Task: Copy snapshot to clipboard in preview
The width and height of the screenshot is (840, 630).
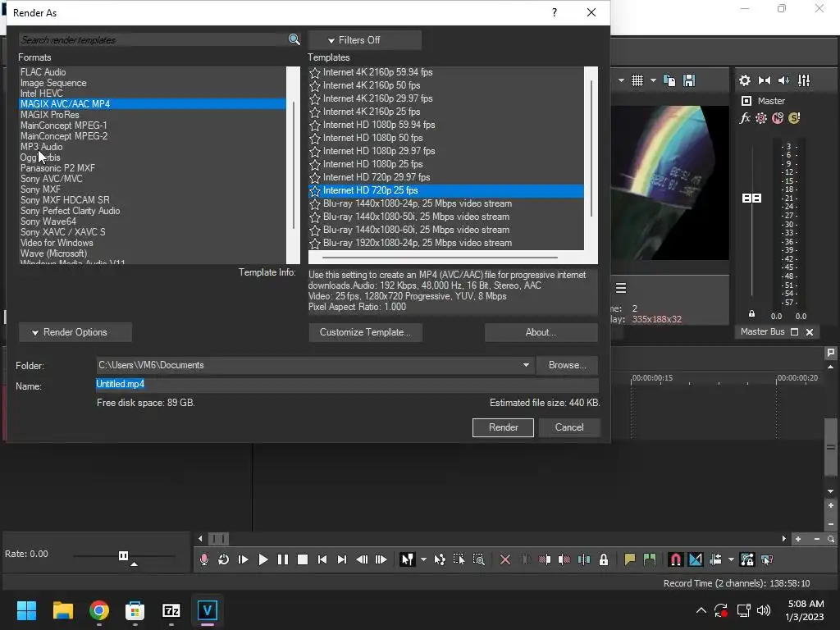Action: click(x=669, y=80)
